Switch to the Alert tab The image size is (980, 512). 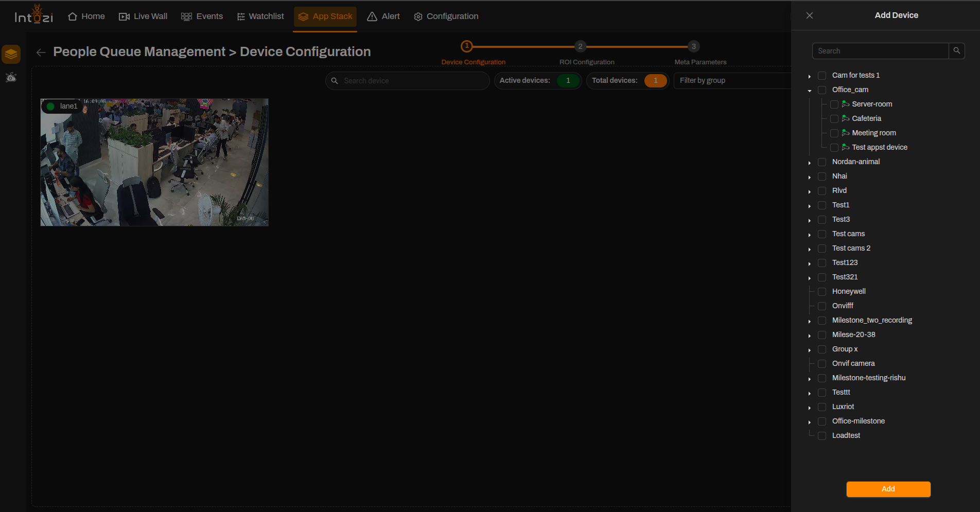pyautogui.click(x=383, y=16)
